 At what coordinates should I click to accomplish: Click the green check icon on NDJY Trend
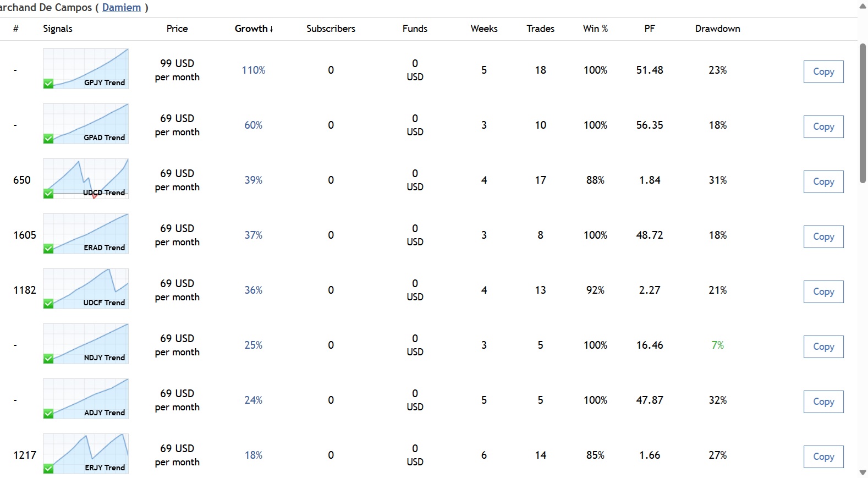(48, 359)
